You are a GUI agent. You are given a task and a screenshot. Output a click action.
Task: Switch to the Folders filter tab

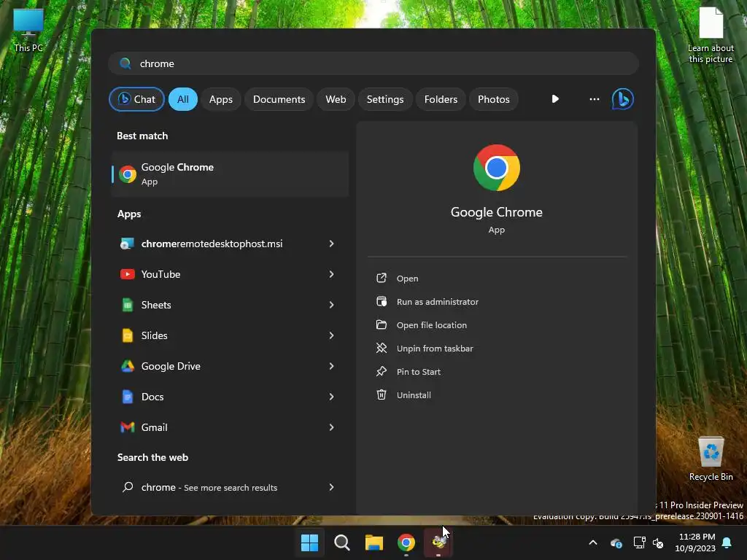click(x=441, y=99)
